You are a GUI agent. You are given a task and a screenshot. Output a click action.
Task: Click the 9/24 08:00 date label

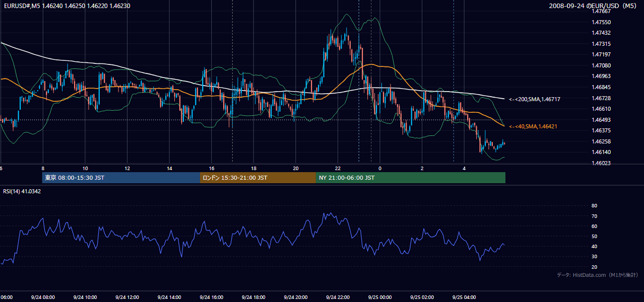point(43,297)
